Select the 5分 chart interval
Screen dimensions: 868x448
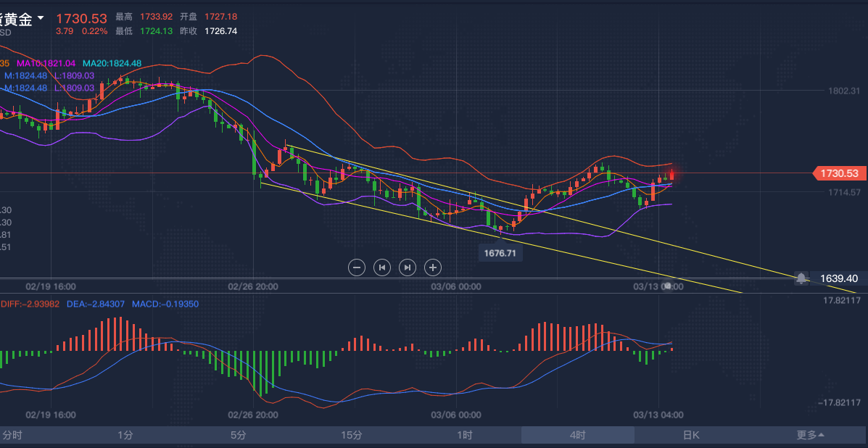pos(239,435)
